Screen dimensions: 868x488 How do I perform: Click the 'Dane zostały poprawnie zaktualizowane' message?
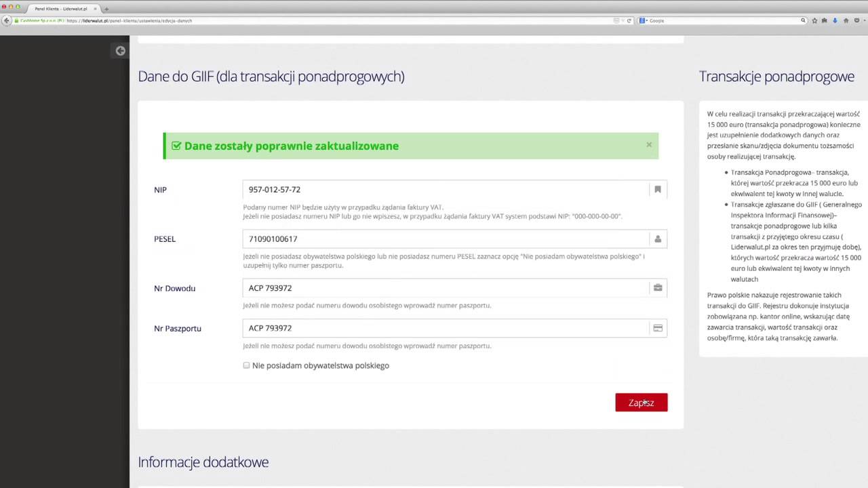coord(292,146)
